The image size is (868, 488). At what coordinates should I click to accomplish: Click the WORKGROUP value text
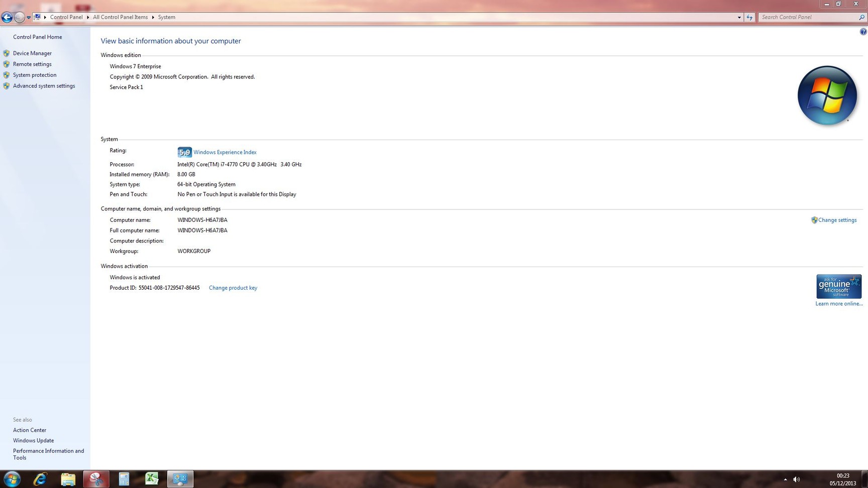194,251
